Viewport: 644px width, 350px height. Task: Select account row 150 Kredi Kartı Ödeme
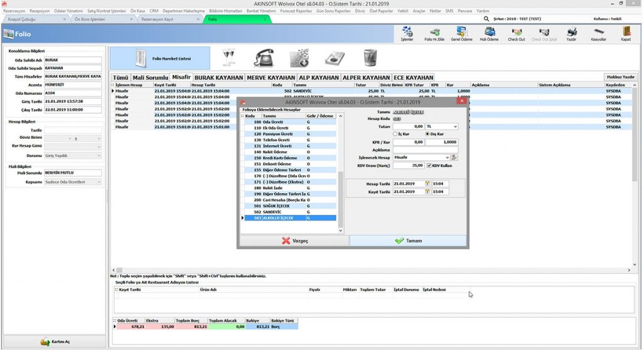click(x=291, y=158)
